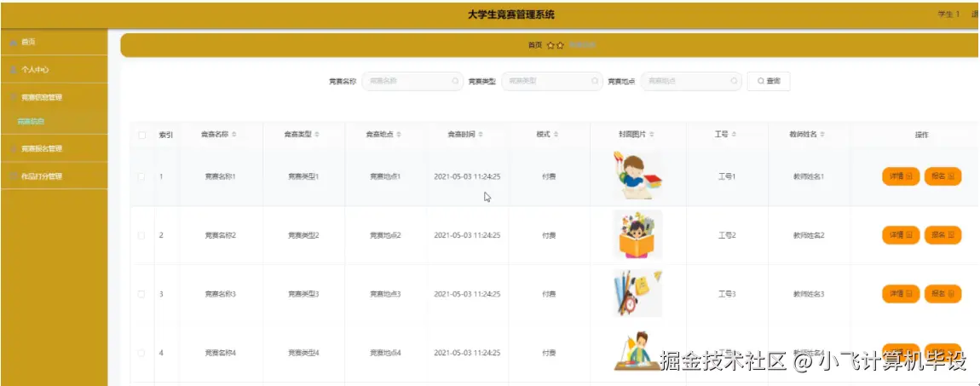Image resolution: width=980 pixels, height=386 pixels.
Task: Click the 查询 search button
Action: pos(769,81)
